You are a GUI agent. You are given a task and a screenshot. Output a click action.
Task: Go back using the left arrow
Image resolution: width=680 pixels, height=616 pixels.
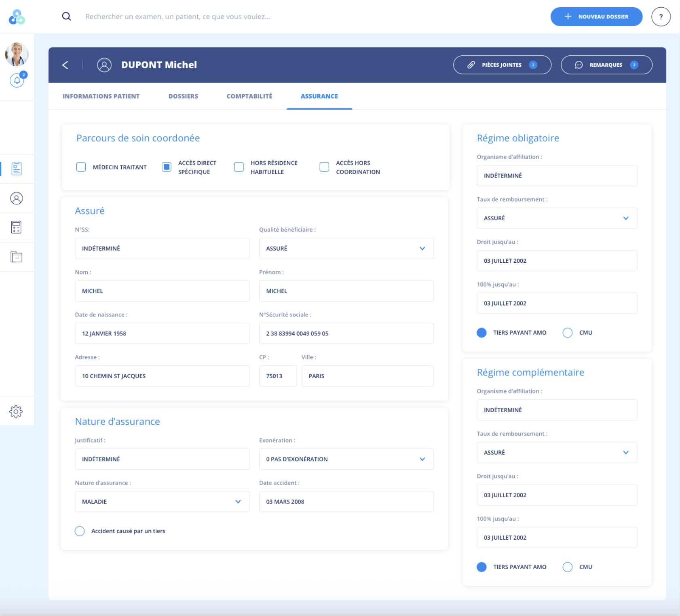pos(65,65)
